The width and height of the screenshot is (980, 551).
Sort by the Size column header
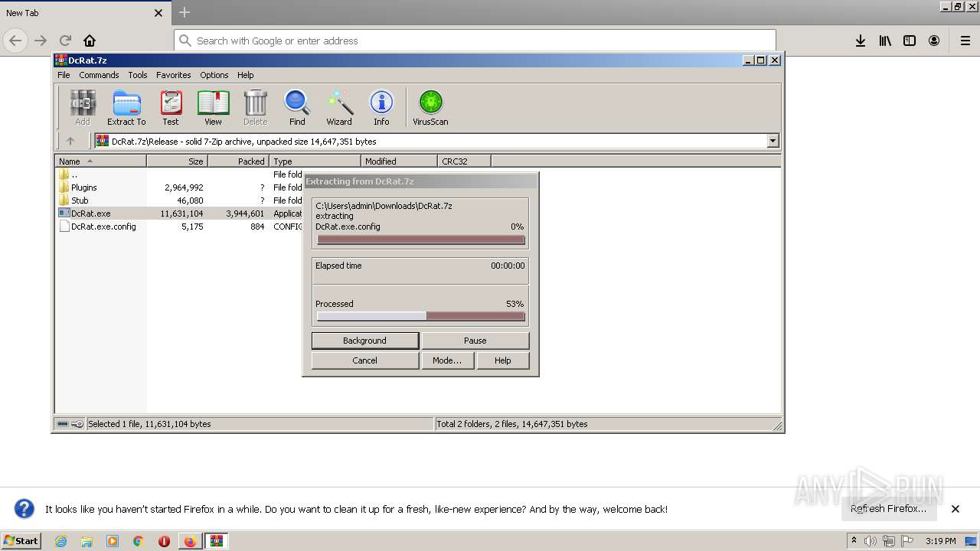[x=177, y=161]
